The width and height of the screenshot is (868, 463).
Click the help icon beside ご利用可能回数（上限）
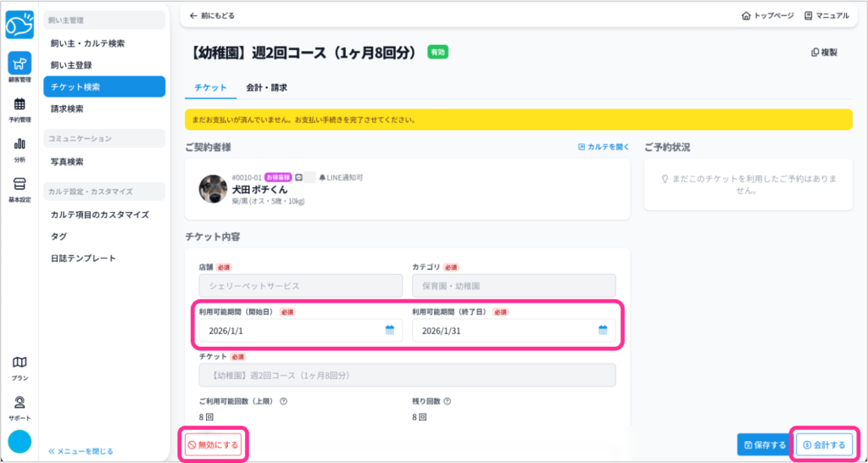(281, 402)
